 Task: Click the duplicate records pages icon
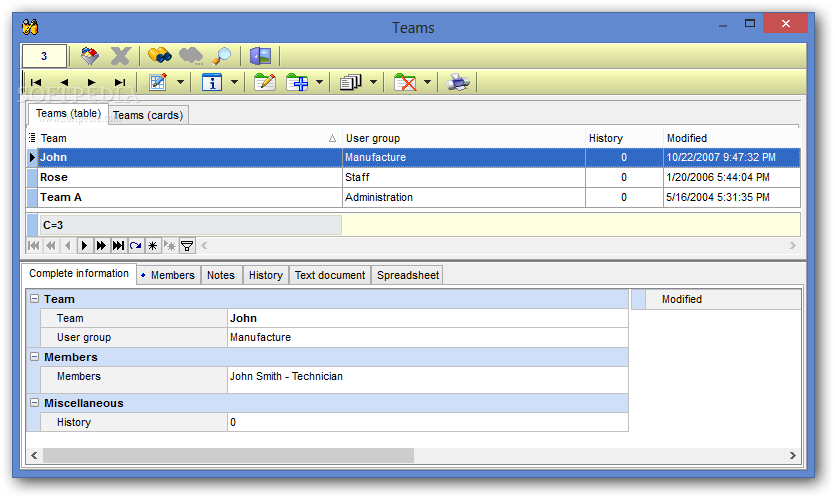coord(351,82)
